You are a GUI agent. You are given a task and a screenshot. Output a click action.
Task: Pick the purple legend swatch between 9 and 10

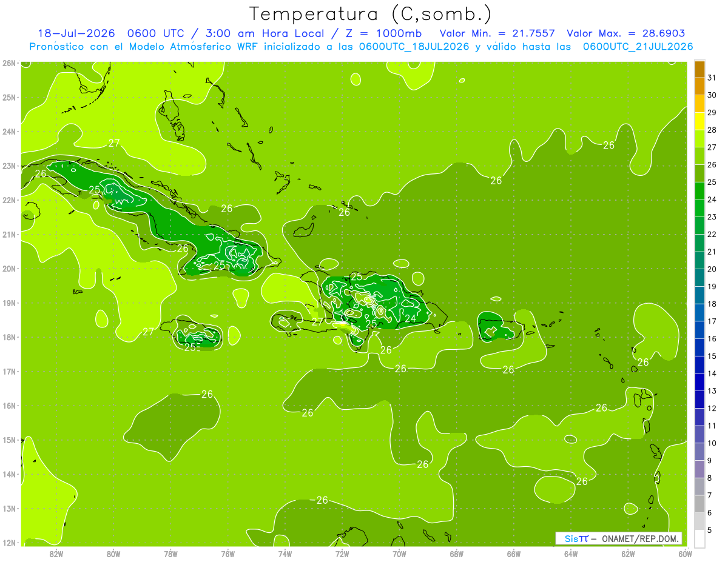699,452
